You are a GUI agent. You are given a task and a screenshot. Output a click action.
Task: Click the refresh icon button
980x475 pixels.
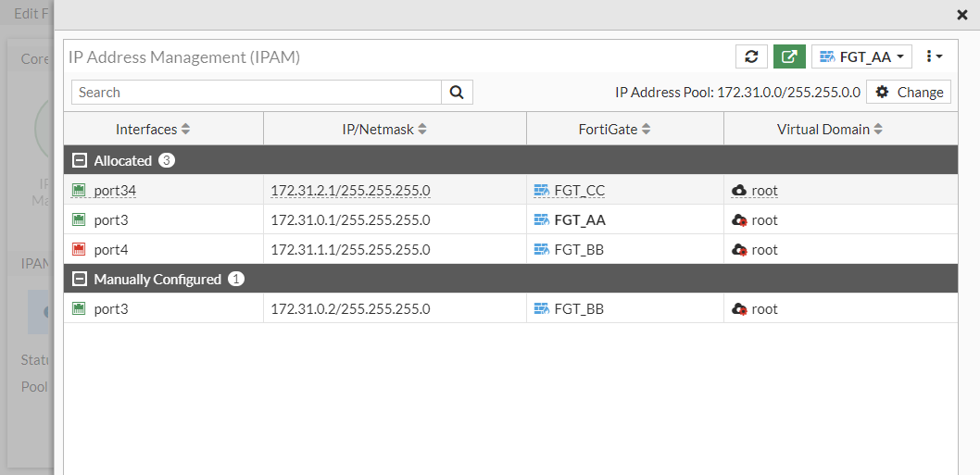tap(751, 56)
